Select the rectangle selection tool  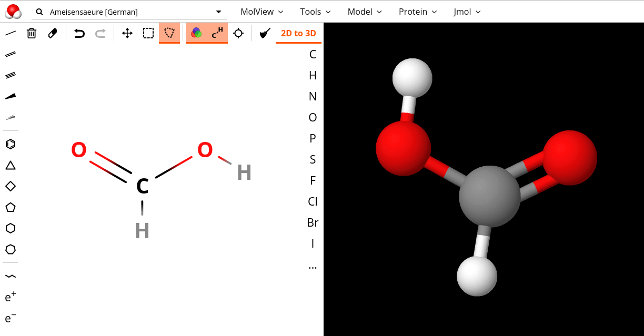(148, 33)
